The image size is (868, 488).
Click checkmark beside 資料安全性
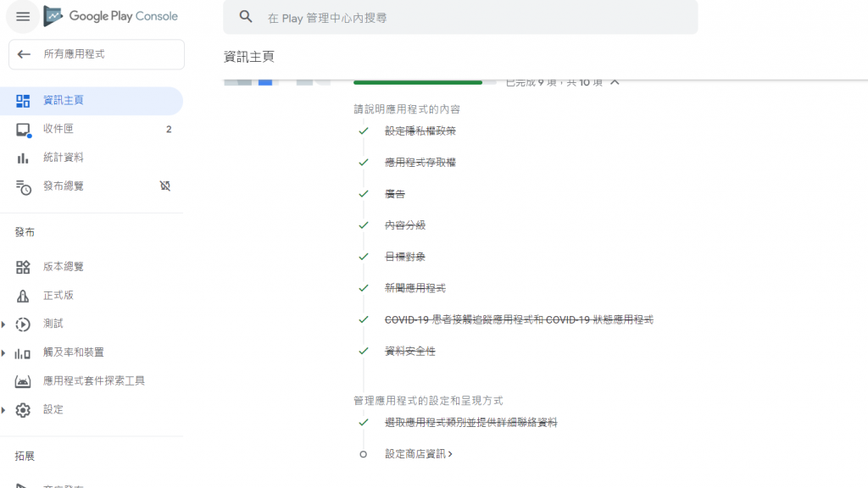[363, 352]
